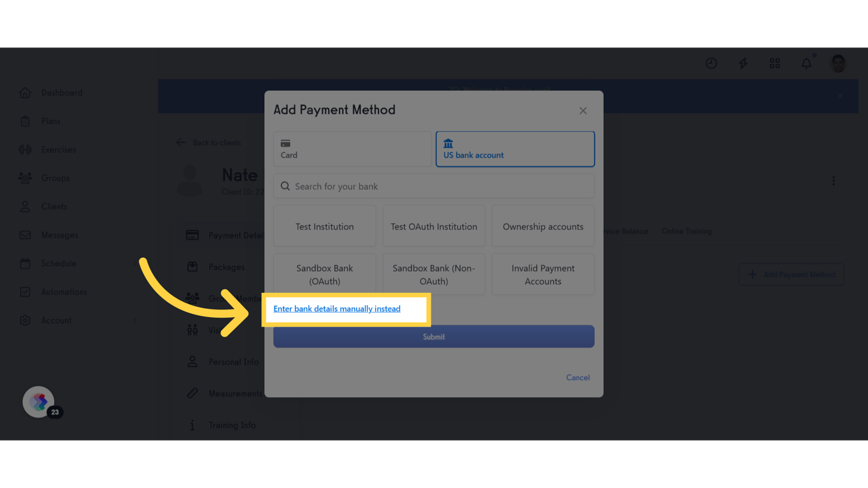Viewport: 868px width, 488px height.
Task: Open the Dashboard from the sidebar
Action: [x=62, y=92]
